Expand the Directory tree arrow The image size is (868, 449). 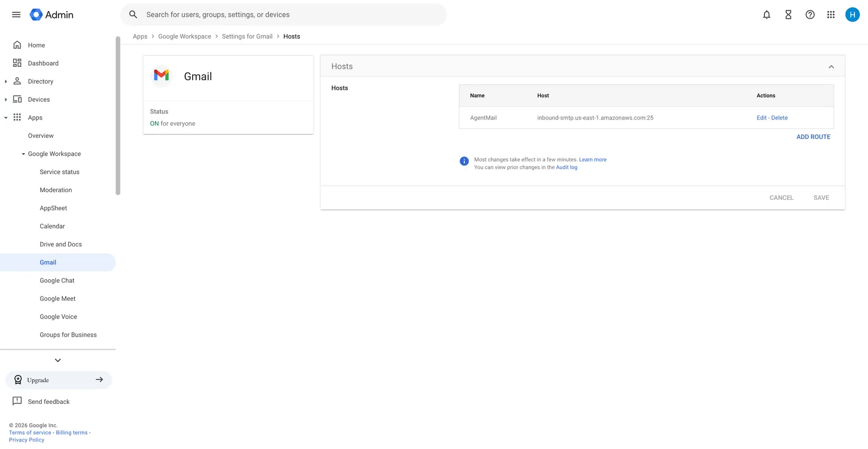[x=5, y=81]
